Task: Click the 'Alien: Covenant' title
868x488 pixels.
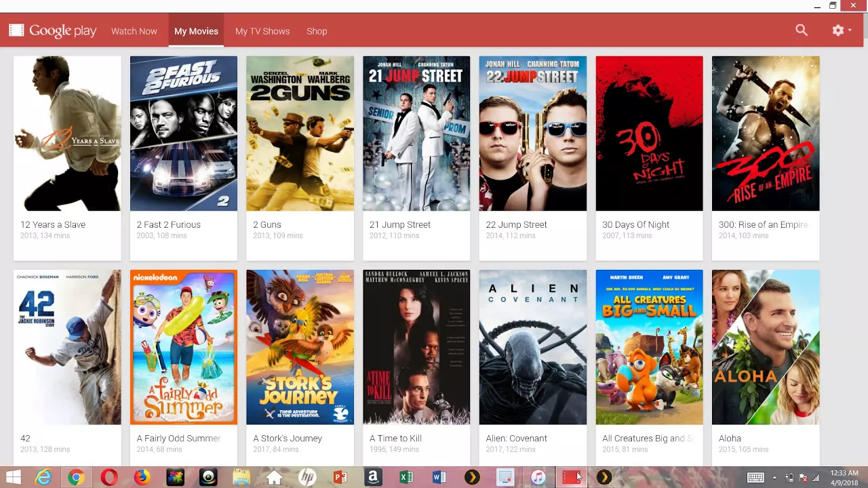Action: 516,439
